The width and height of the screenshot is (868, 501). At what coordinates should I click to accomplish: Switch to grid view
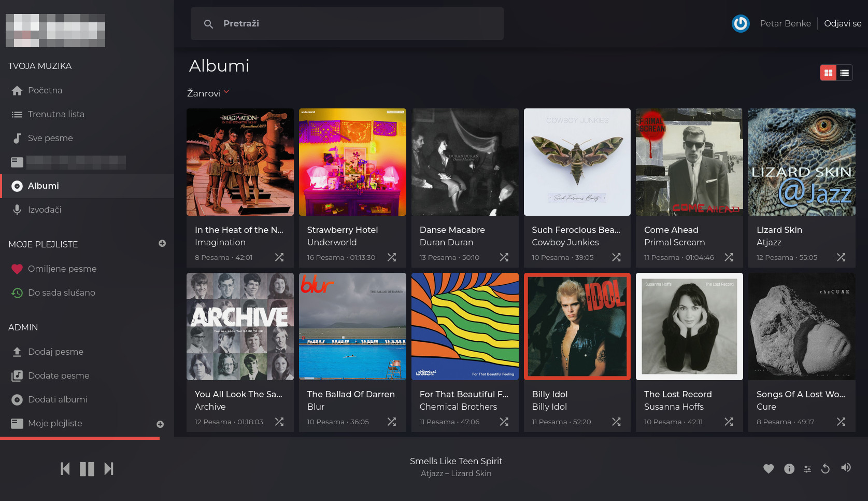click(828, 73)
